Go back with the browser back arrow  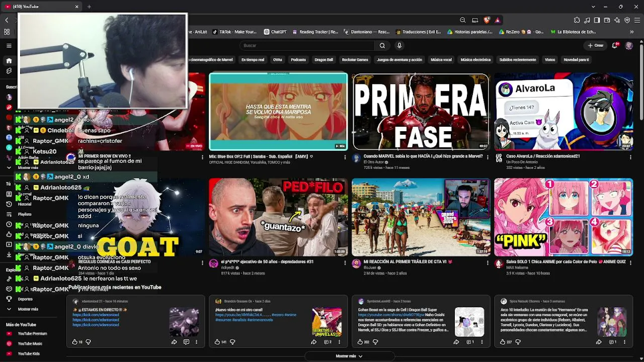[7, 20]
